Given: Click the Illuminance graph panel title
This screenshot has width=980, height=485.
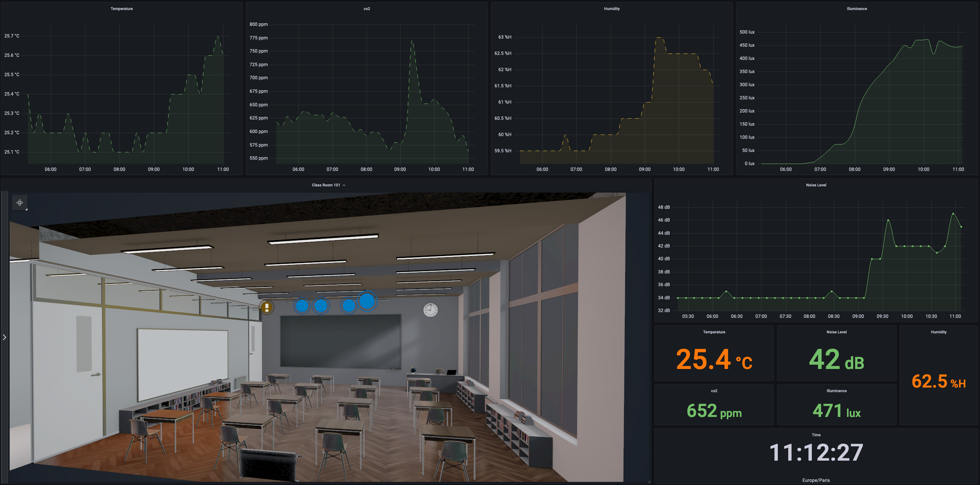Looking at the screenshot, I should coord(857,9).
